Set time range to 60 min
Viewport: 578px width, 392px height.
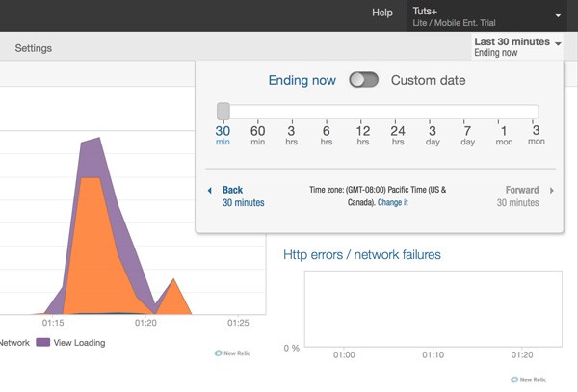[257, 135]
